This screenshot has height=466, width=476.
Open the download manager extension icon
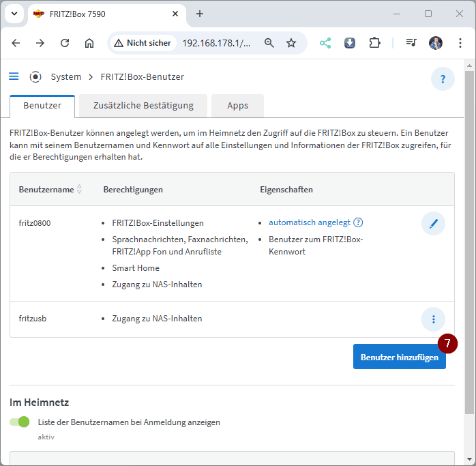point(349,43)
